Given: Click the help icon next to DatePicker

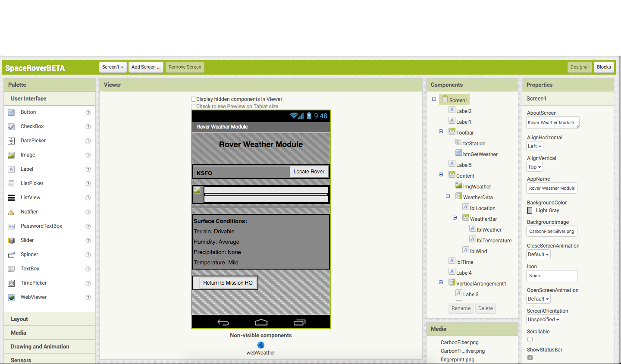Looking at the screenshot, I should click(x=88, y=141).
